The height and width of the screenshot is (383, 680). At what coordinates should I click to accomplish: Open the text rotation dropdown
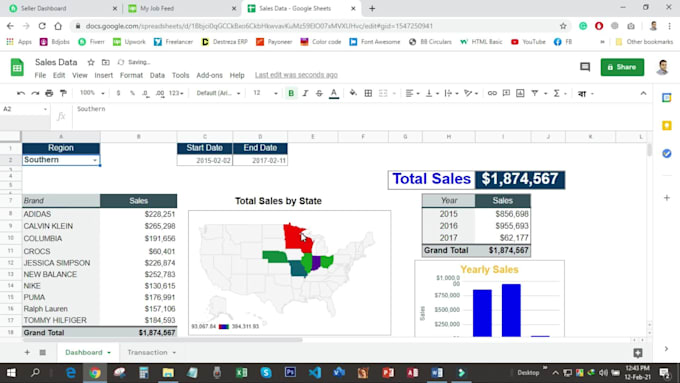click(471, 93)
